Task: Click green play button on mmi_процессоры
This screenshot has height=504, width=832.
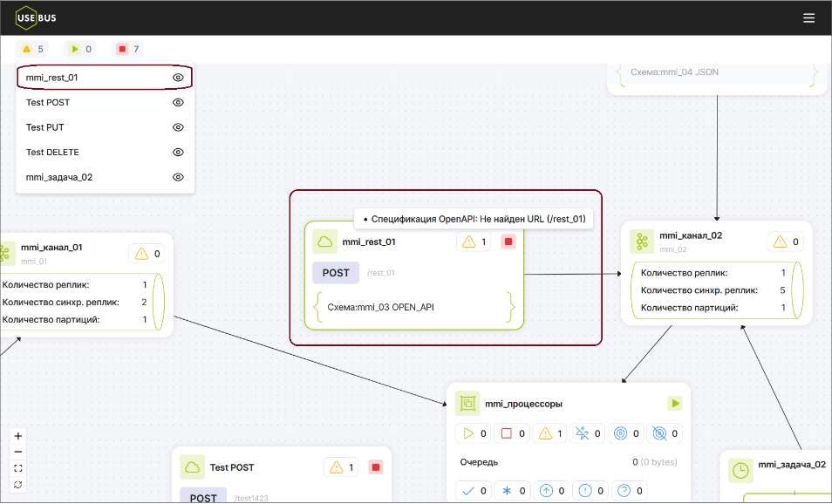Action: tap(675, 403)
